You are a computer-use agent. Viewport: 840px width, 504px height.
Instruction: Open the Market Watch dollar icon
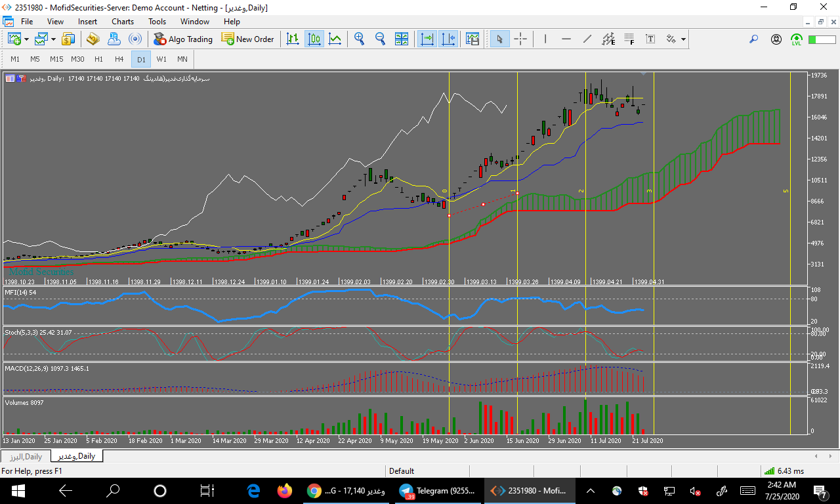[69, 39]
